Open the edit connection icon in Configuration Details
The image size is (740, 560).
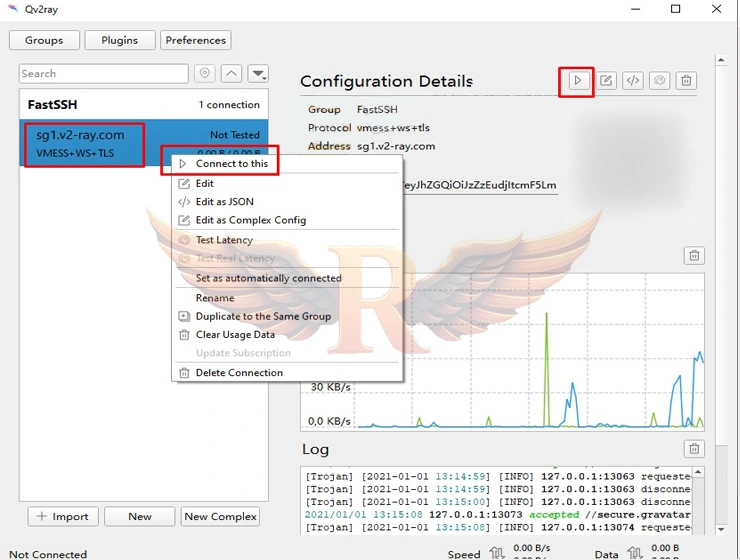pyautogui.click(x=606, y=81)
